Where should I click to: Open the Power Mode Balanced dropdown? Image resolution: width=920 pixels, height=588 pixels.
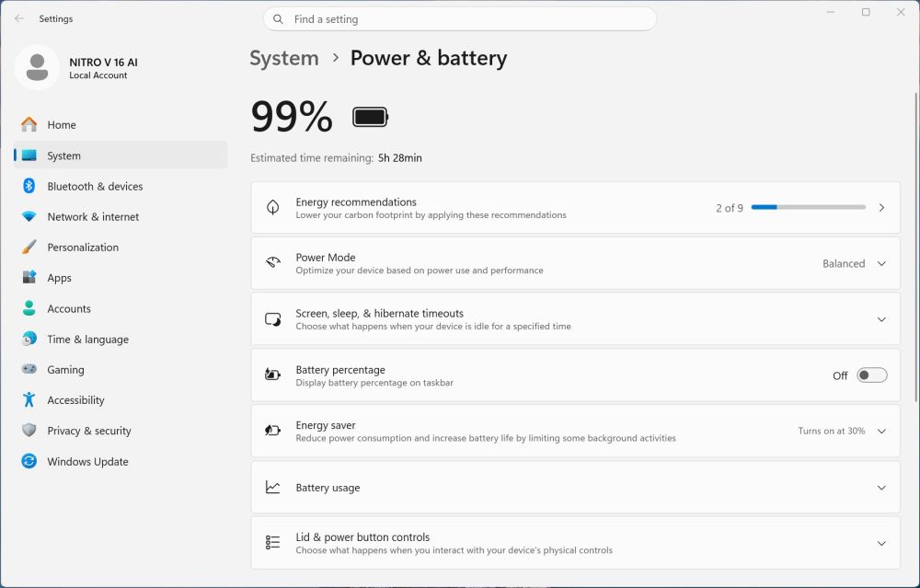coord(855,263)
